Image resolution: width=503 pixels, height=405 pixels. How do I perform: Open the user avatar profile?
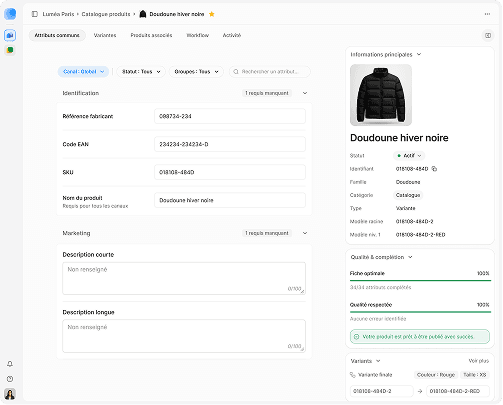[x=10, y=394]
